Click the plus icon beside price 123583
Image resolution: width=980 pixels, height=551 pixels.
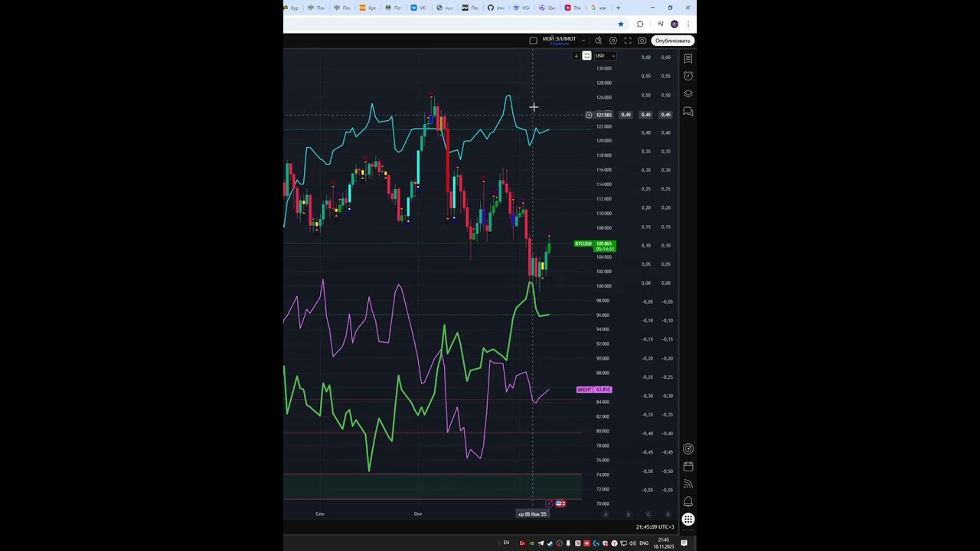point(589,115)
